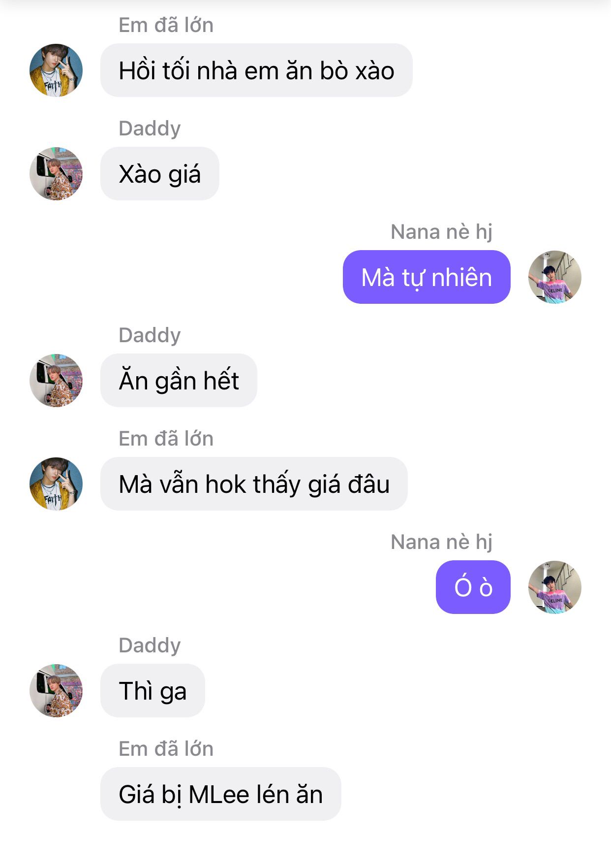Select the purple 'Mà tự nhiên' bubble
This screenshot has height=868, width=611.
427,277
